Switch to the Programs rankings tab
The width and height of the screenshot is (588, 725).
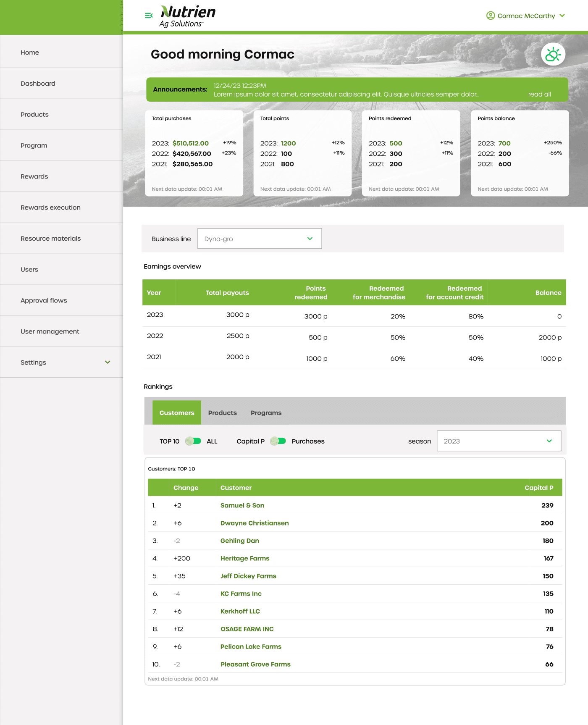266,413
